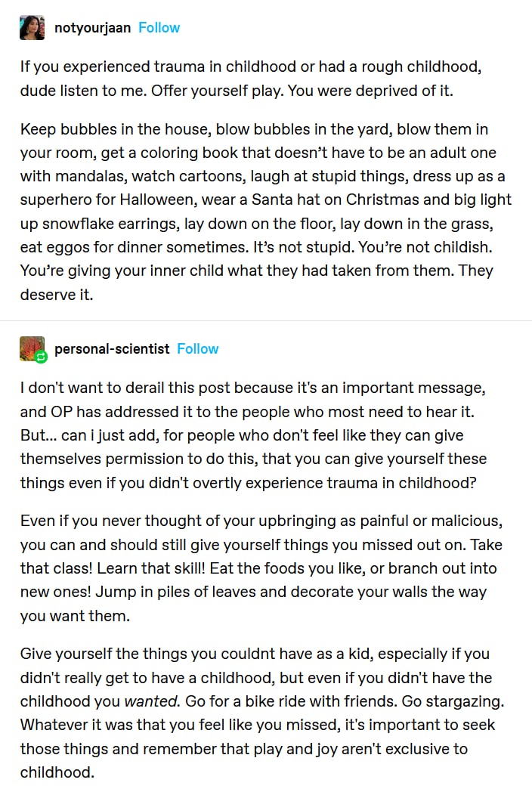Follow notyourjaan
The image size is (532, 792).
tap(159, 28)
